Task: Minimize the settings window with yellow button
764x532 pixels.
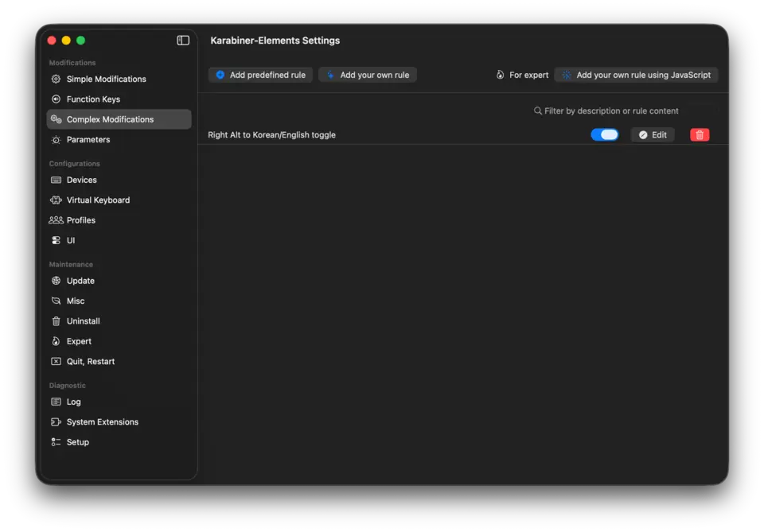Action: click(x=66, y=41)
